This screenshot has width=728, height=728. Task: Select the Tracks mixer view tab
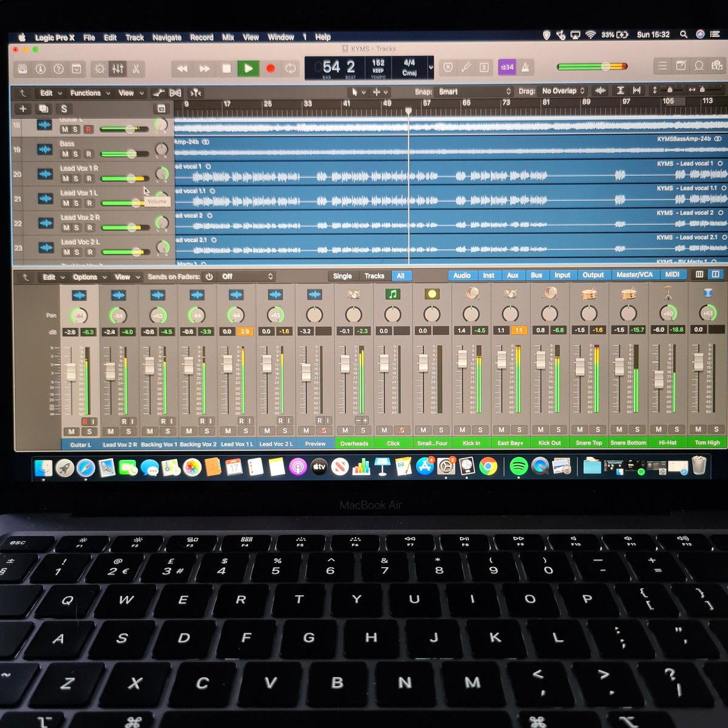(374, 276)
